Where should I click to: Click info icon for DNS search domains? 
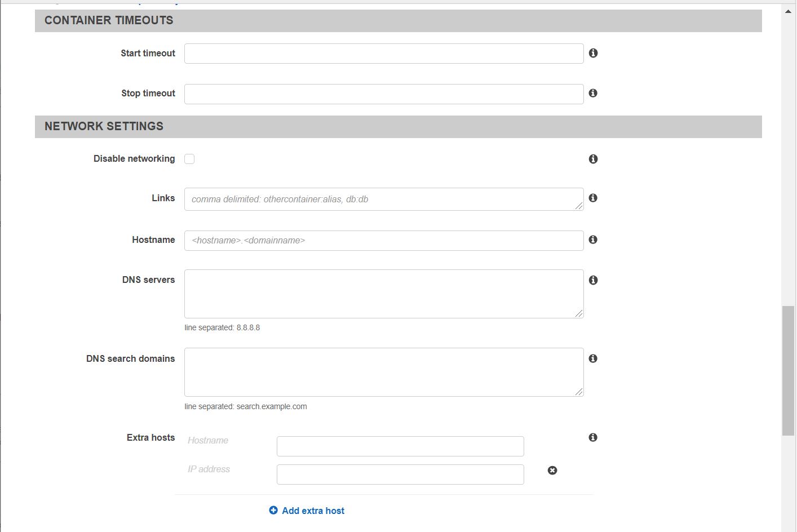point(593,358)
